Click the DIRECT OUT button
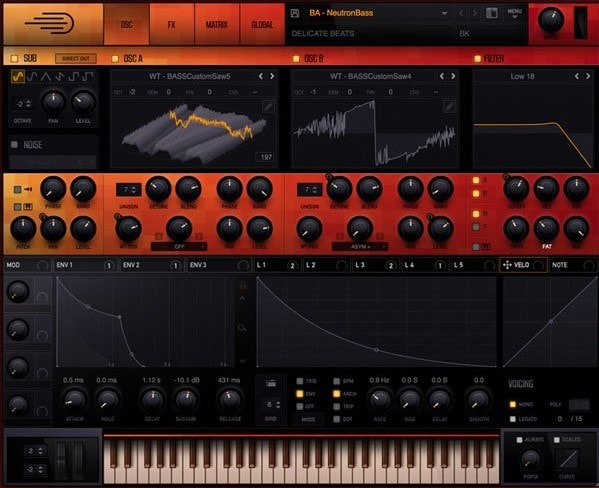This screenshot has height=488, width=599. 76,58
